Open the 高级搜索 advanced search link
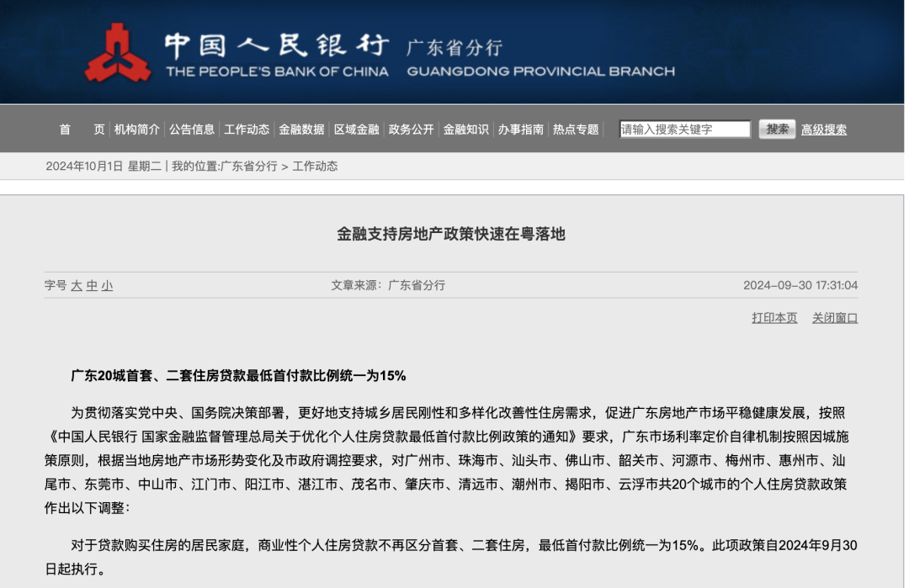909x588 pixels. [x=824, y=130]
